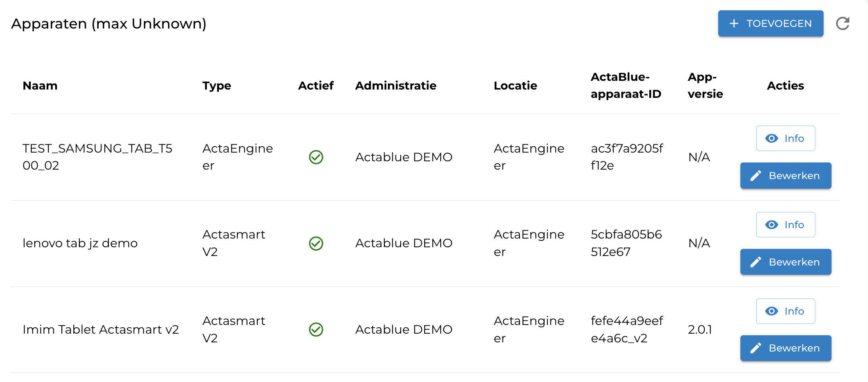Click the Locatie column header

pos(515,86)
